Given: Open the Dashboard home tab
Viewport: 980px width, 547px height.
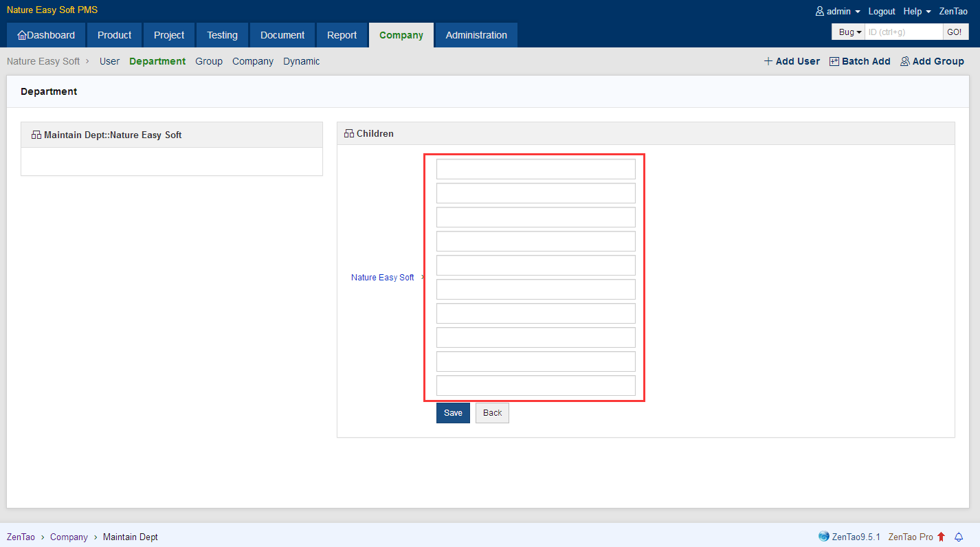Looking at the screenshot, I should pos(46,35).
